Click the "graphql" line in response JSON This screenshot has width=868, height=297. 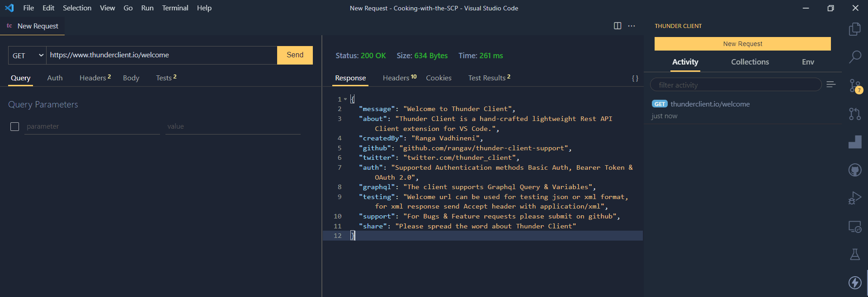pyautogui.click(x=477, y=187)
